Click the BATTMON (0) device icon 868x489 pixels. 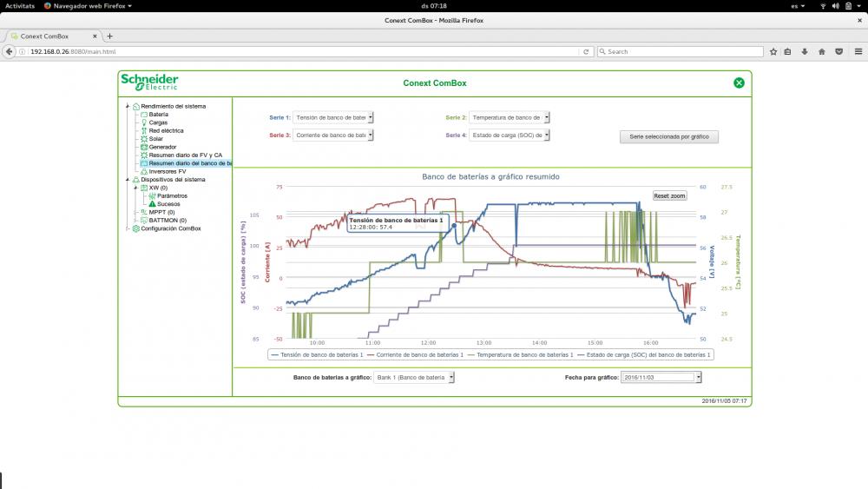pyautogui.click(x=144, y=221)
